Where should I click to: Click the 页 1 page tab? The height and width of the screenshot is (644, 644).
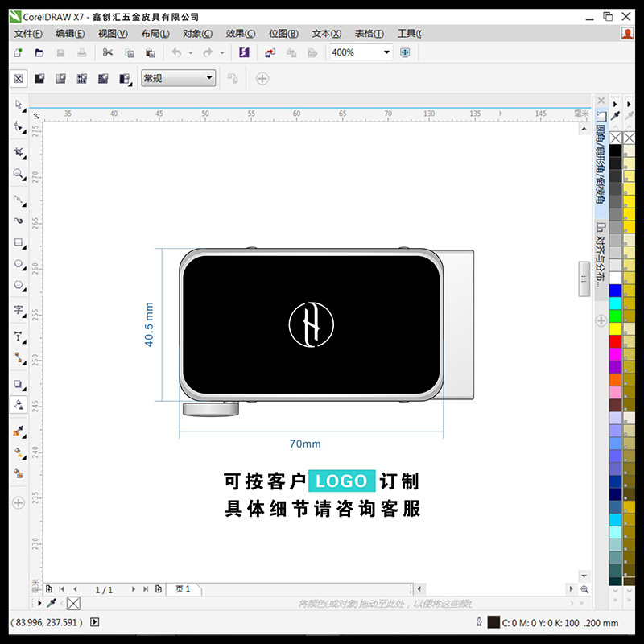[183, 589]
